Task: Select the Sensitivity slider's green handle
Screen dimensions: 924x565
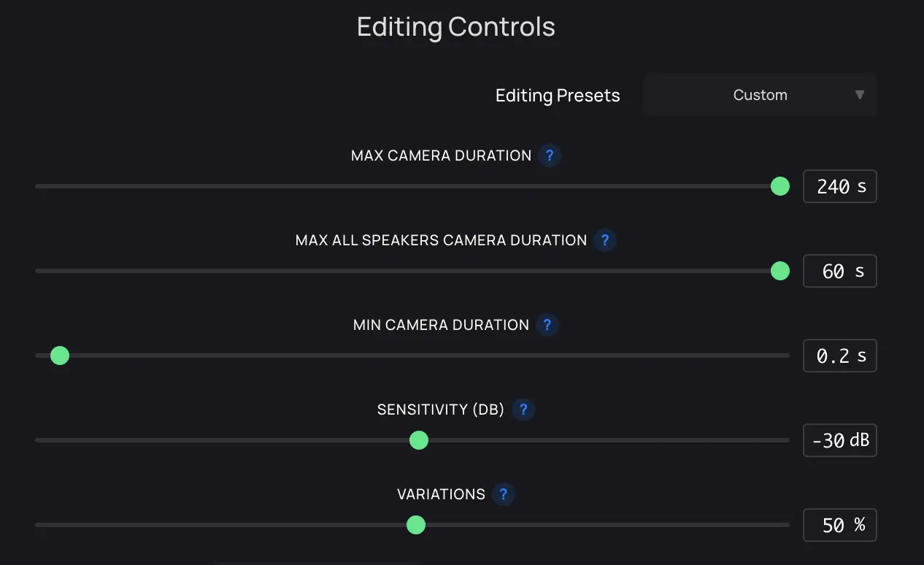Action: [x=418, y=440]
